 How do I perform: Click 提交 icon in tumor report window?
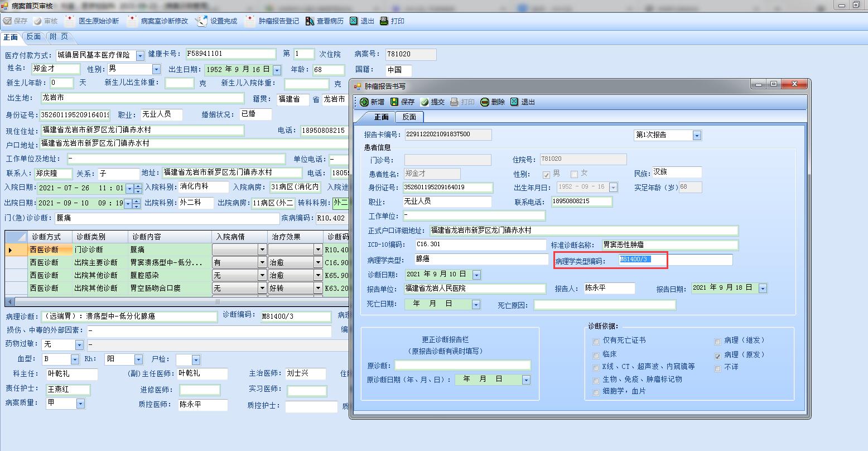tap(425, 102)
